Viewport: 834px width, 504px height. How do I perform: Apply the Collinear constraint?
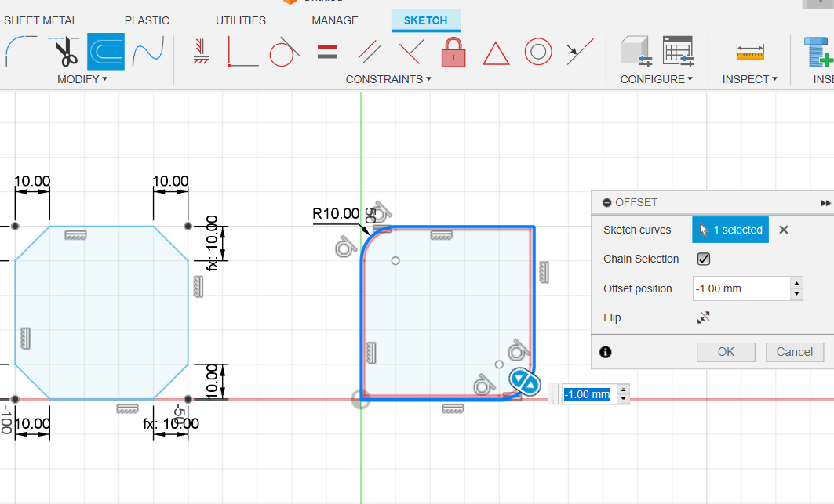point(580,52)
